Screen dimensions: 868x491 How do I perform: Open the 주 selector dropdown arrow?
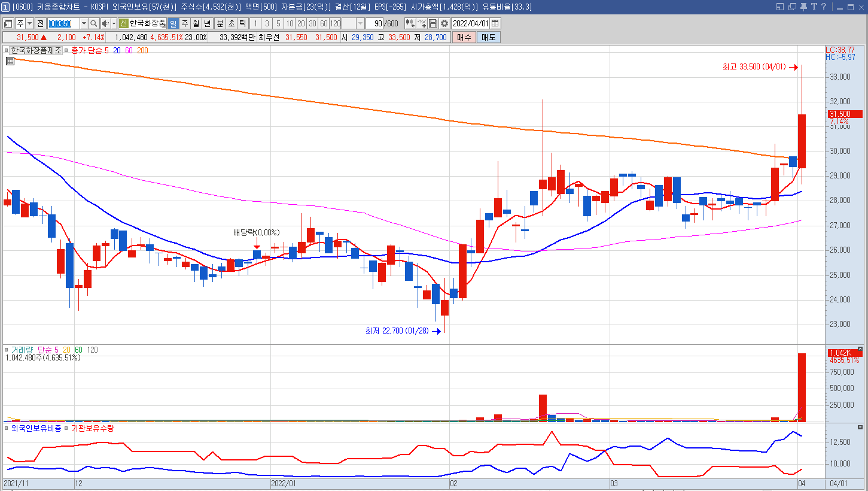click(x=29, y=23)
